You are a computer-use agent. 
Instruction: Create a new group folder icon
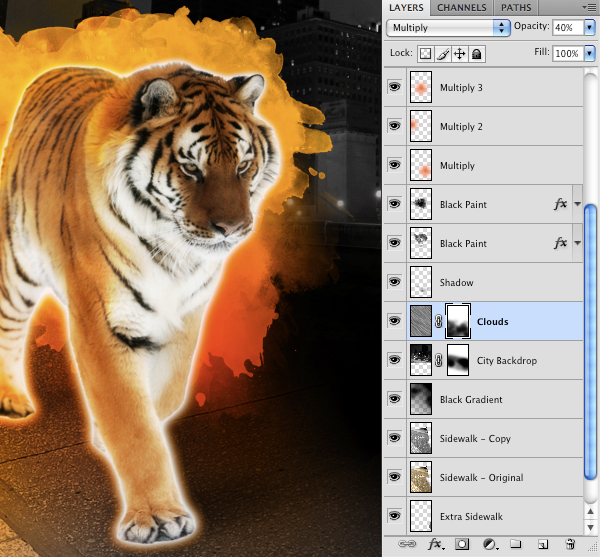tap(515, 544)
